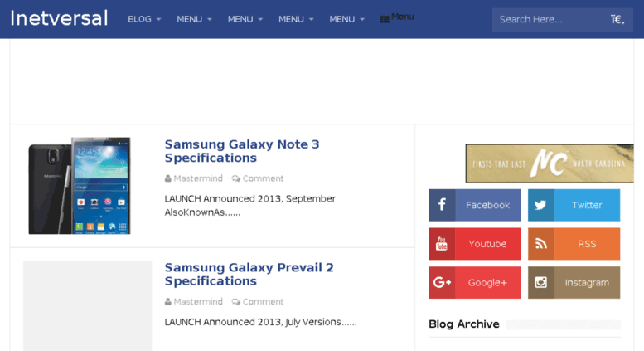Click the Galaxy Note 3 phone thumbnail
The height and width of the screenshot is (351, 644).
click(x=80, y=185)
